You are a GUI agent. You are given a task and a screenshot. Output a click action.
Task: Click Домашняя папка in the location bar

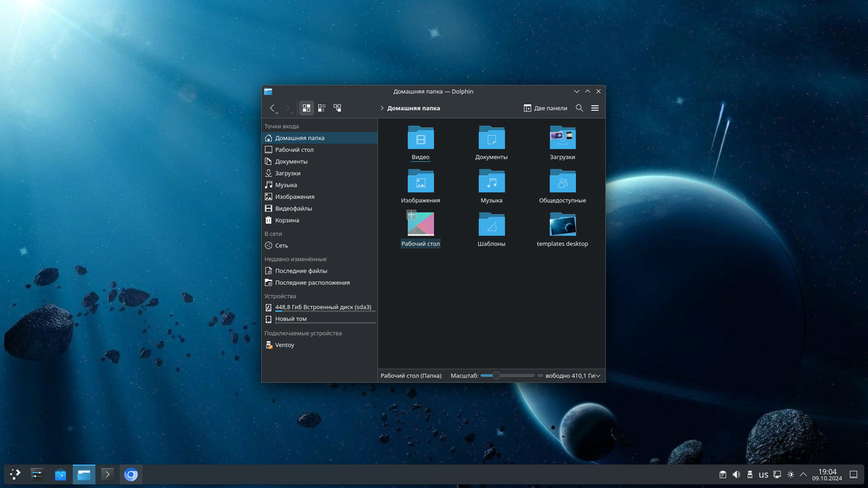coord(414,108)
